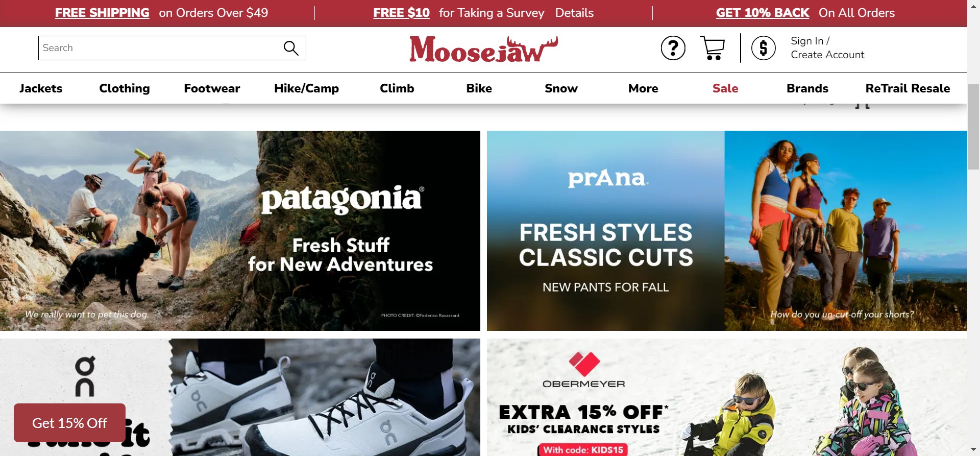Click Sign In / Create Account link
The width and height of the screenshot is (980, 456).
click(827, 48)
